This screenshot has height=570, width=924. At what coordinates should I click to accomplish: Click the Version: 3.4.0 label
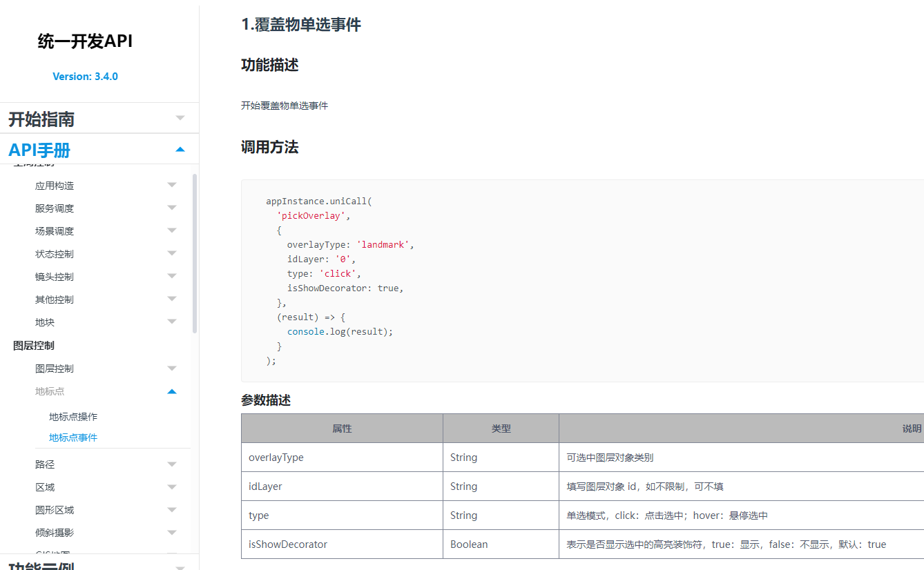pyautogui.click(x=85, y=77)
